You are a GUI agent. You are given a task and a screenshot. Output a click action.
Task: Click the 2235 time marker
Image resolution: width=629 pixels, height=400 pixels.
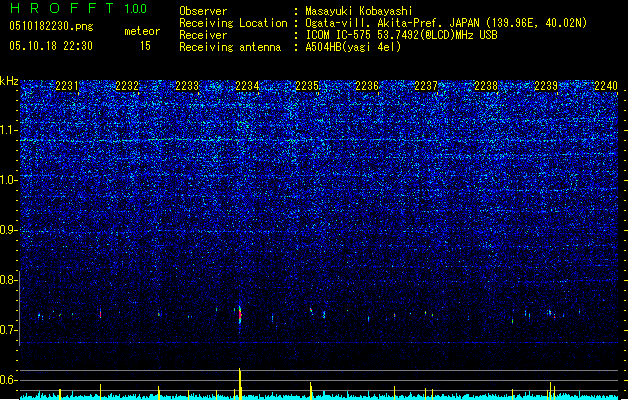point(307,86)
